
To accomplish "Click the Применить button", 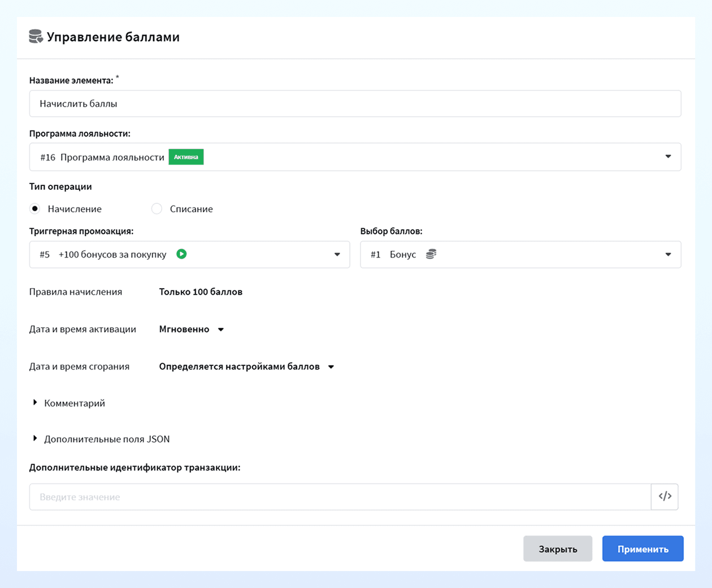I will coord(643,548).
